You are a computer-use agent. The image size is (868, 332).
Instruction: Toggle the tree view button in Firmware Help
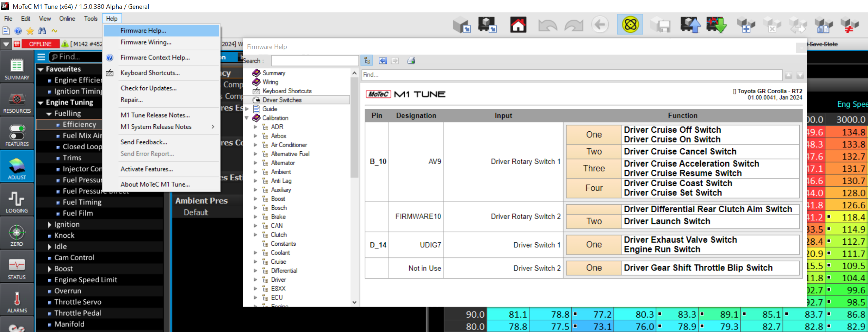pos(367,61)
